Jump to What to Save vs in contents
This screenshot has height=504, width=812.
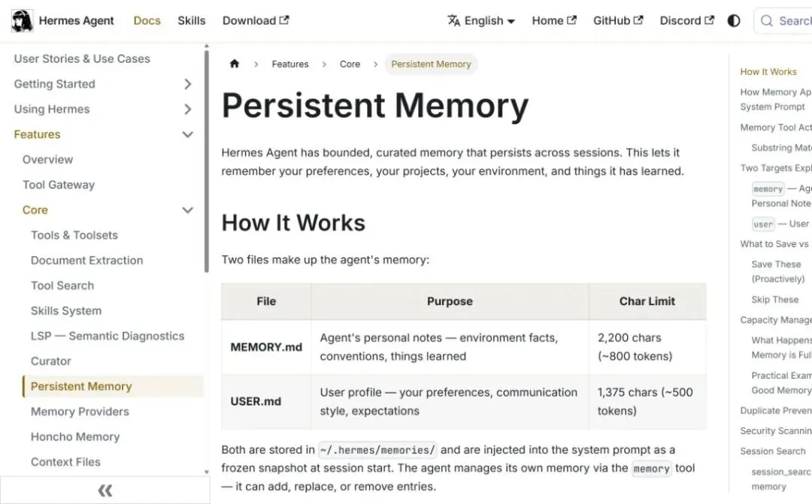[x=774, y=243]
